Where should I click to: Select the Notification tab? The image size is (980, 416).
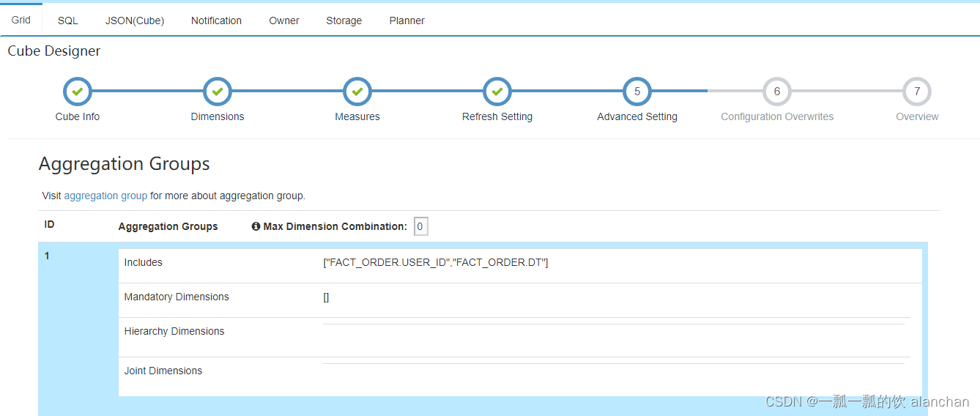coord(216,21)
